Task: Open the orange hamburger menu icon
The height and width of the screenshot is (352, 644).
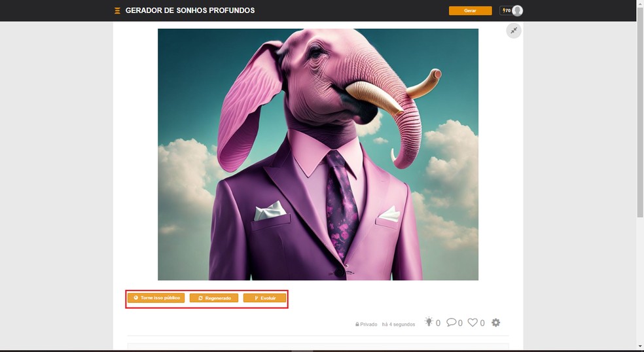Action: click(117, 10)
